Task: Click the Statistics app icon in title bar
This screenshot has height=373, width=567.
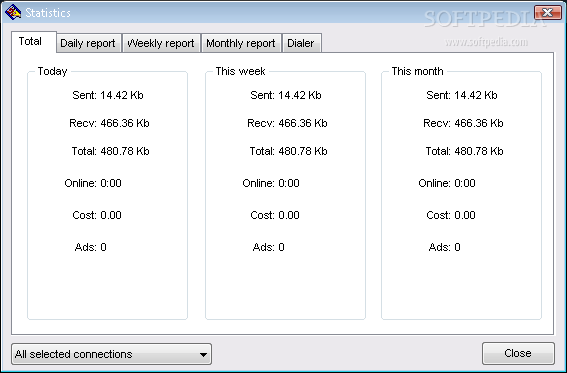Action: (x=13, y=12)
